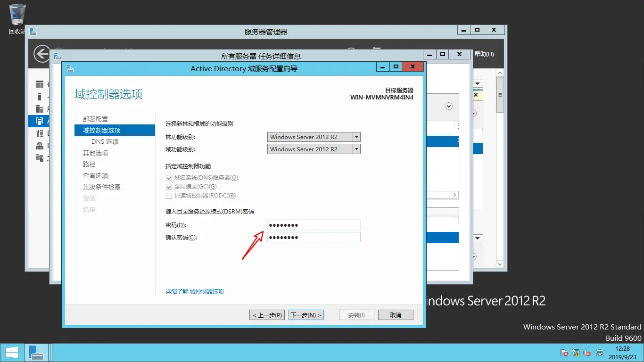Click the right scroll arrow in task details list
The height and width of the screenshot is (362, 644).
[x=455, y=195]
